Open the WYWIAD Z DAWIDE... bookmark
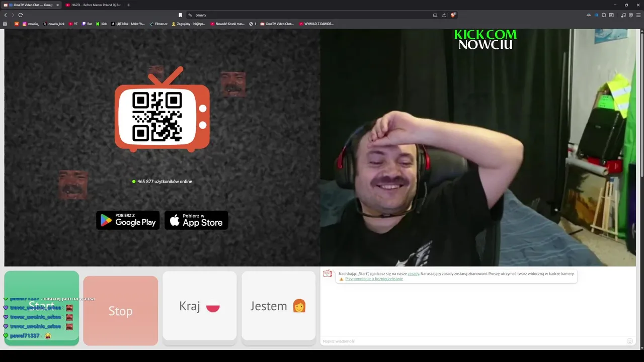This screenshot has width=644, height=362. tap(316, 24)
